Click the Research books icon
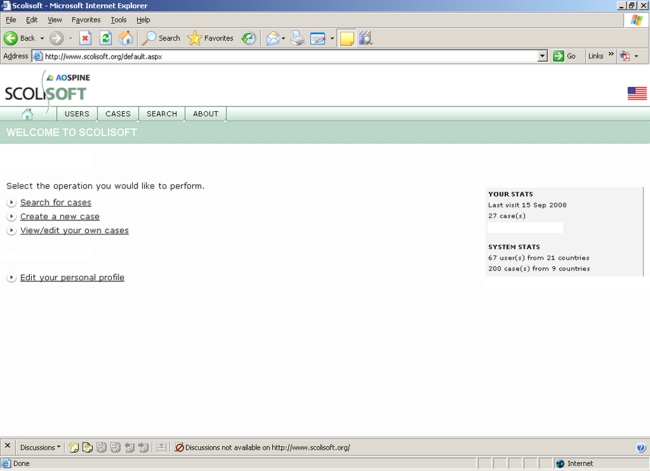This screenshot has height=471, width=650. [366, 38]
